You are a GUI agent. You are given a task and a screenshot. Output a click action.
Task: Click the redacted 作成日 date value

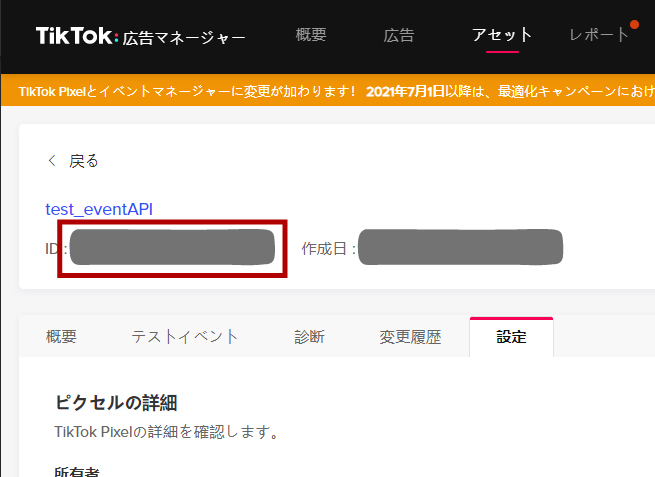point(460,248)
